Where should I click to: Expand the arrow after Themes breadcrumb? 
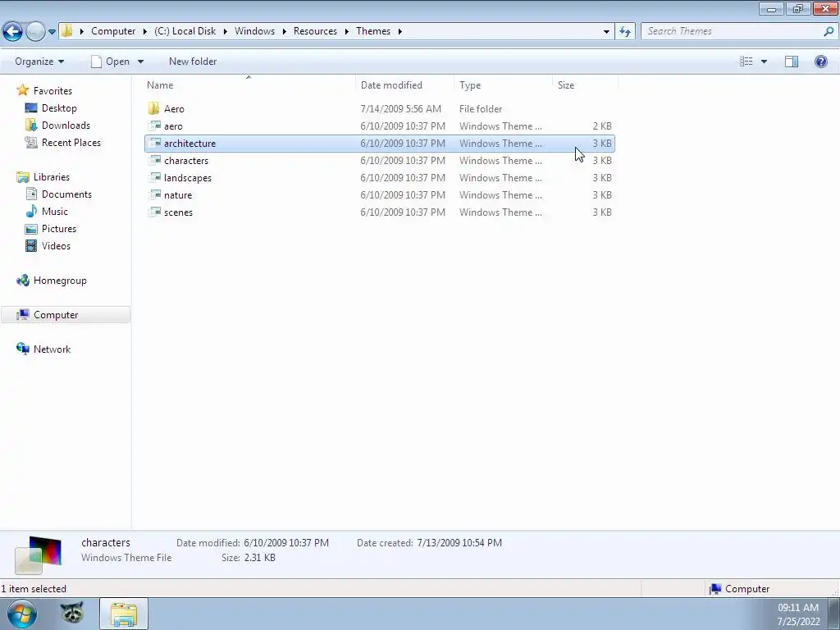(399, 32)
